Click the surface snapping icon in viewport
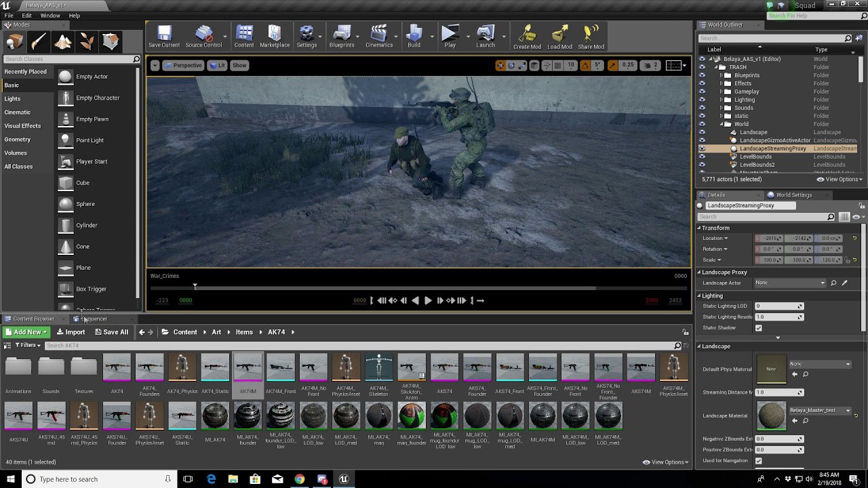This screenshot has width=868, height=488. point(546,66)
